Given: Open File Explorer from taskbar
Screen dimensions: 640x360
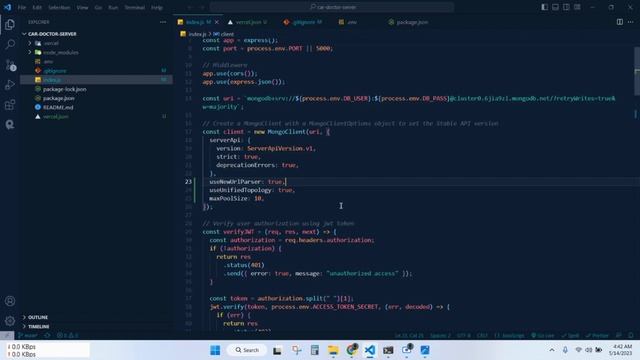Looking at the screenshot, I should pos(333,350).
